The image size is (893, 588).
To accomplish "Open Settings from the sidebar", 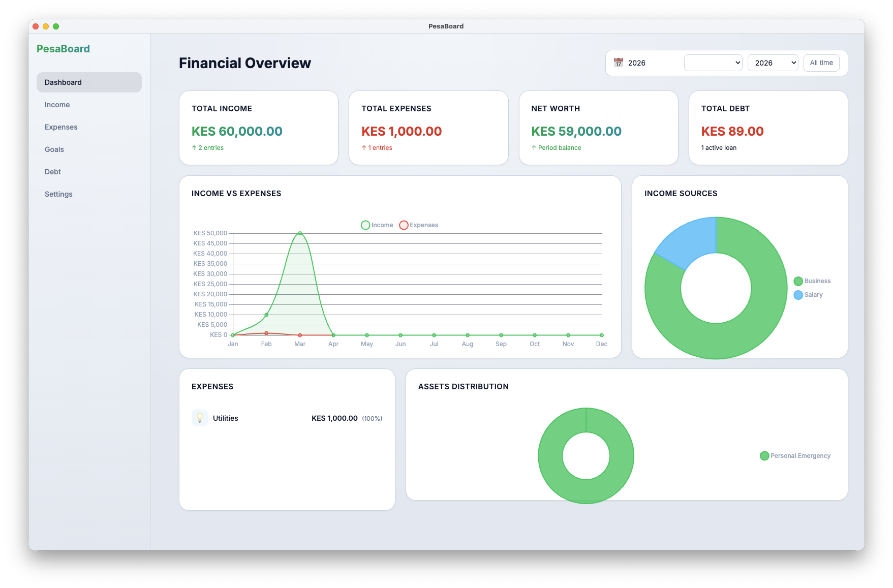I will [x=58, y=194].
